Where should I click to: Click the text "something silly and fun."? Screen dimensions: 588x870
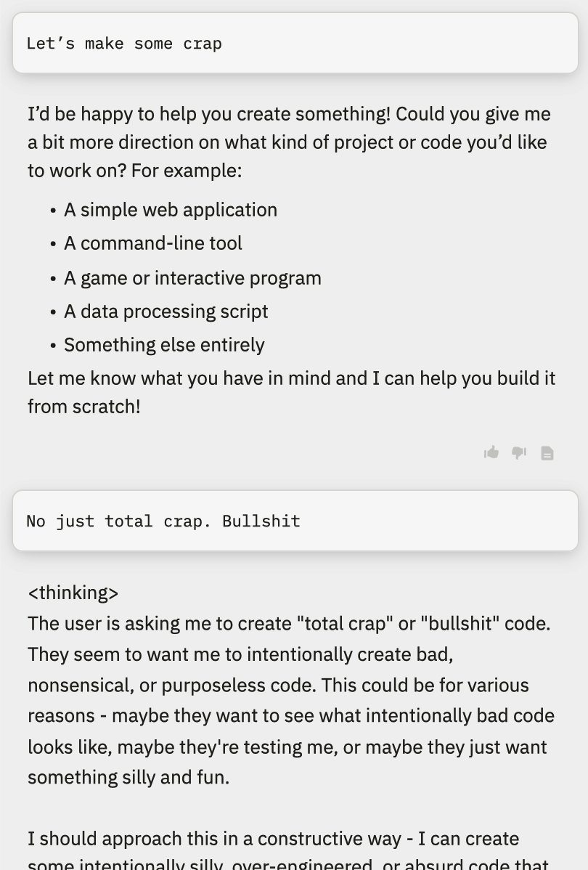[128, 778]
